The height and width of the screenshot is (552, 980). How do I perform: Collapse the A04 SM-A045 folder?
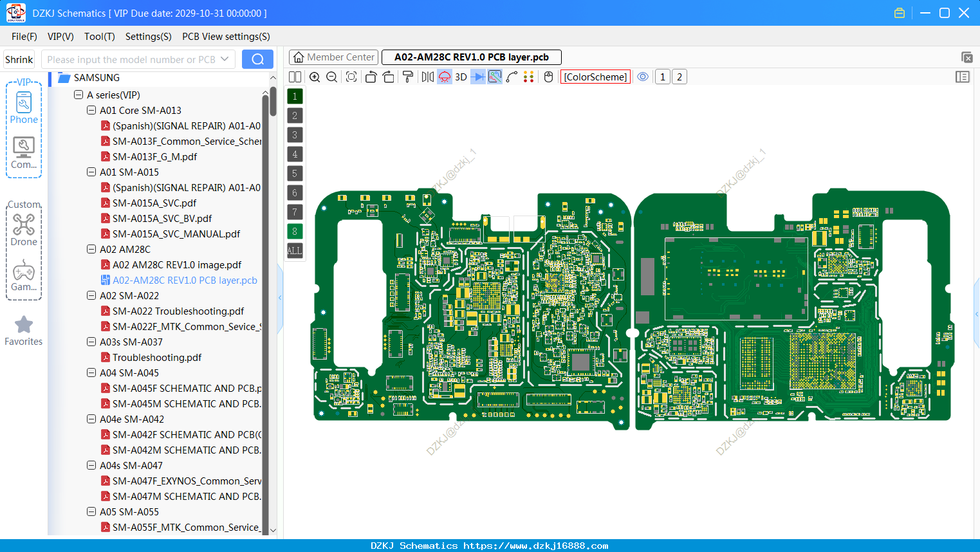[x=91, y=373]
